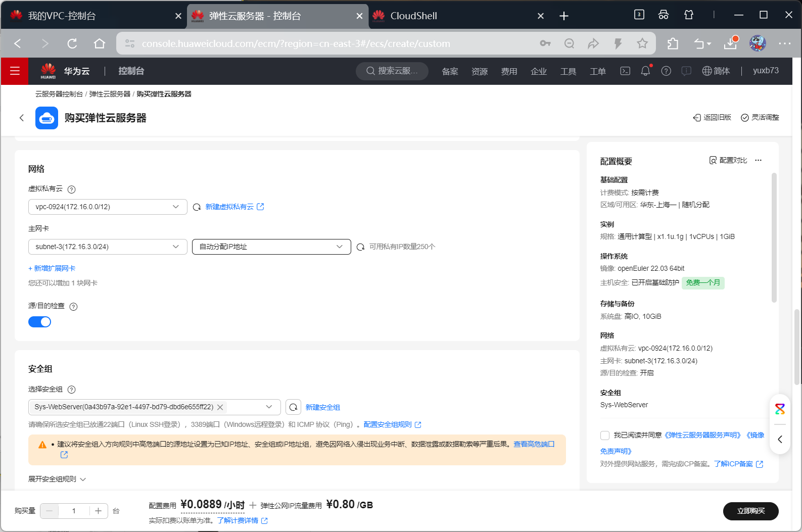The height and width of the screenshot is (532, 802).
Task: Click 新增扩展网卡 link
Action: [52, 268]
